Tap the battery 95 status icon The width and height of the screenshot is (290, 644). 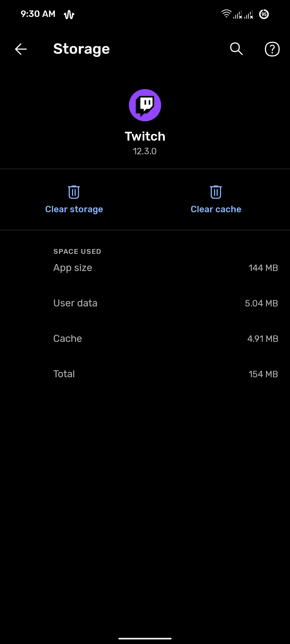[x=264, y=14]
